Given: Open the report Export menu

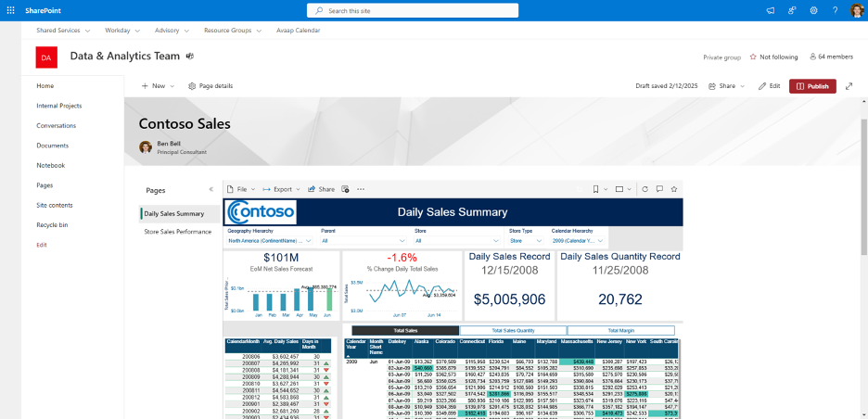Looking at the screenshot, I should [281, 189].
